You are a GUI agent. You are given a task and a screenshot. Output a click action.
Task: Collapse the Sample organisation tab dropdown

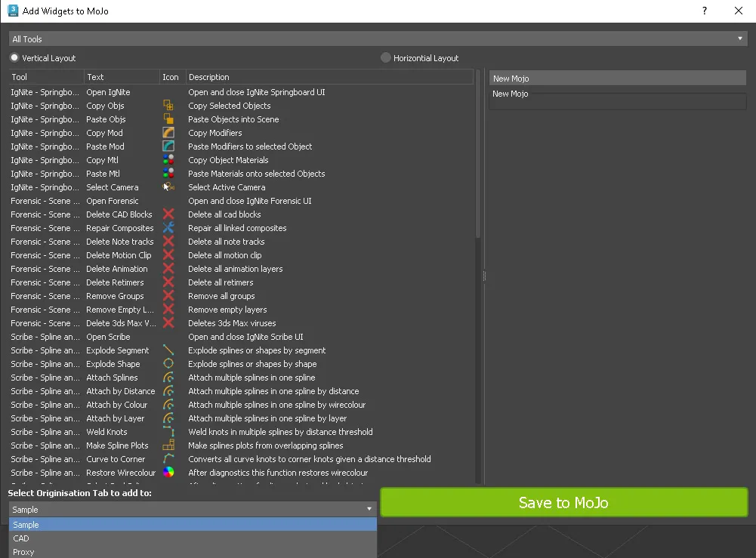pos(193,510)
